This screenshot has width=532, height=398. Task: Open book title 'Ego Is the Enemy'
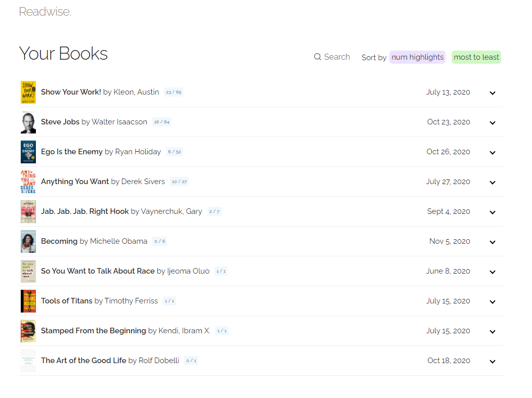click(x=72, y=152)
